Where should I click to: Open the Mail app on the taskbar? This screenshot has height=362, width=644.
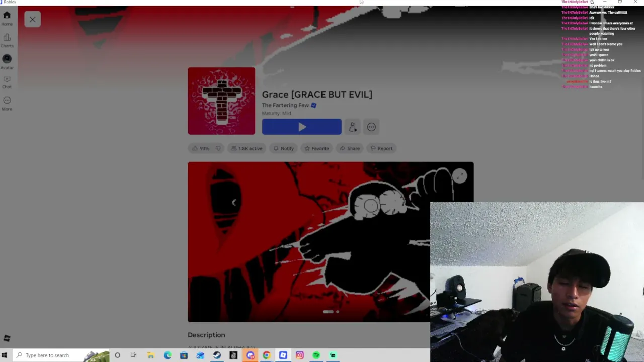point(200,355)
